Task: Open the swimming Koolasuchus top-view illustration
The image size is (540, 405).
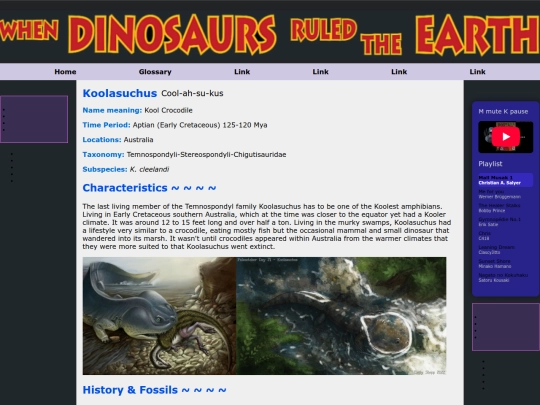Action: [341, 316]
